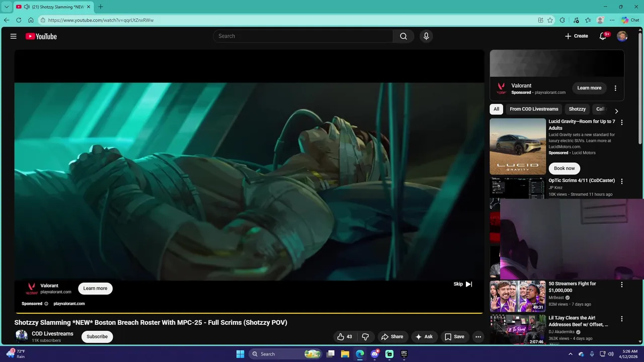Screen dimensions: 644x362
Task: Open browser Settings and more menu
Action: point(612,20)
